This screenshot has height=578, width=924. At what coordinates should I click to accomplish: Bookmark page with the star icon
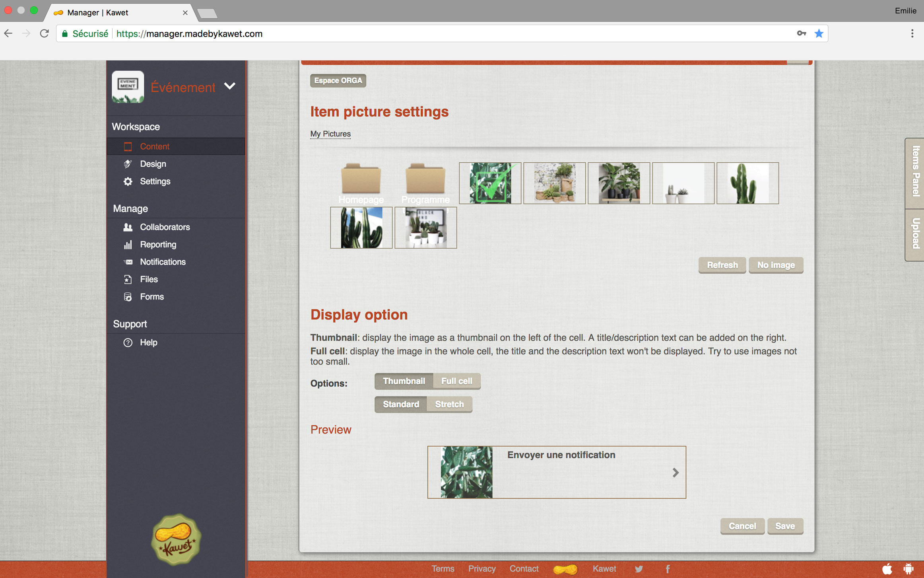click(x=819, y=34)
